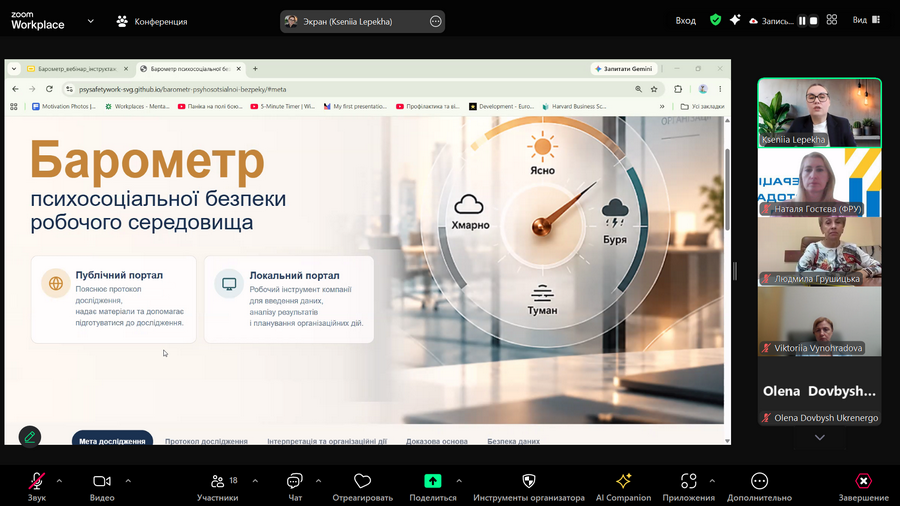This screenshot has width=900, height=506.
Task: Open Инструменты организатора shield icon
Action: pyautogui.click(x=529, y=481)
